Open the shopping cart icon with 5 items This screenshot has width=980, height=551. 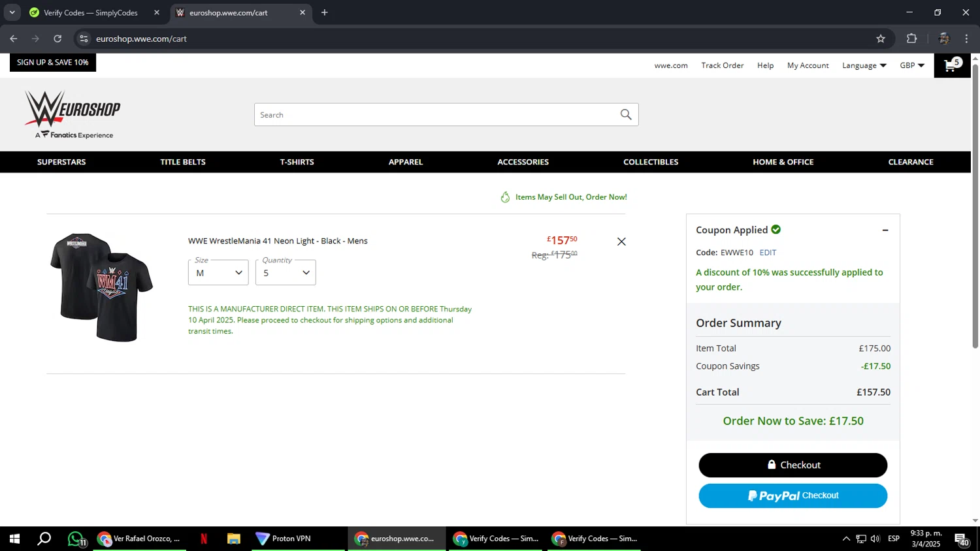[x=953, y=65]
